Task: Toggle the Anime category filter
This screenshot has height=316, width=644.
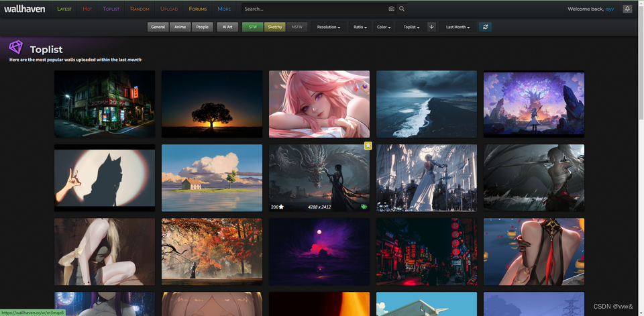Action: click(180, 27)
